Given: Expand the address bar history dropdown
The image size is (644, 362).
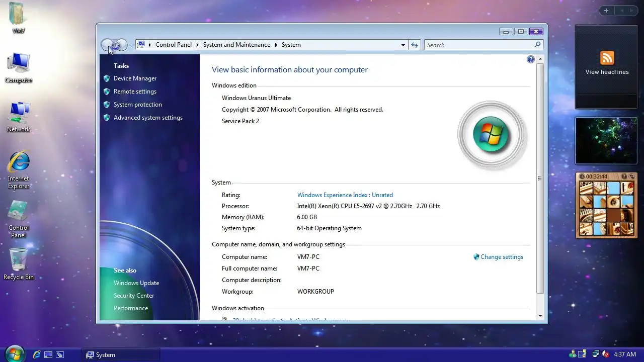Looking at the screenshot, I should (x=403, y=45).
